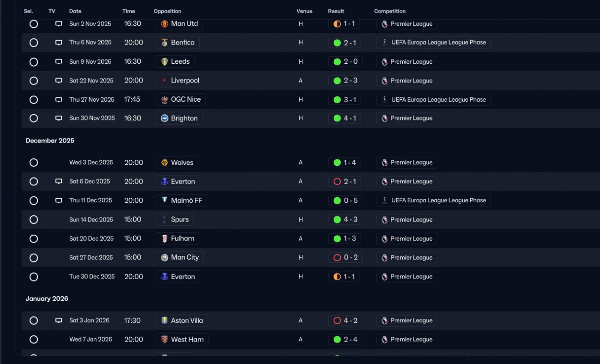The height and width of the screenshot is (364, 600).
Task: Click the Result column header
Action: coord(336,11)
